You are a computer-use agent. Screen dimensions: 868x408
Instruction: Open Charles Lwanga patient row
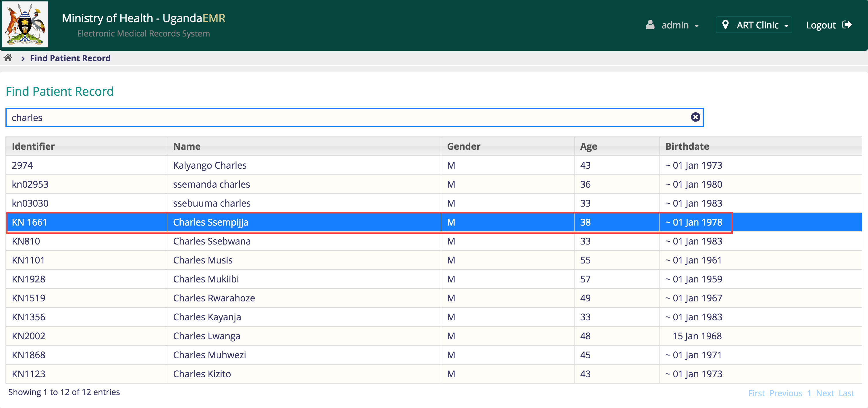click(x=206, y=336)
